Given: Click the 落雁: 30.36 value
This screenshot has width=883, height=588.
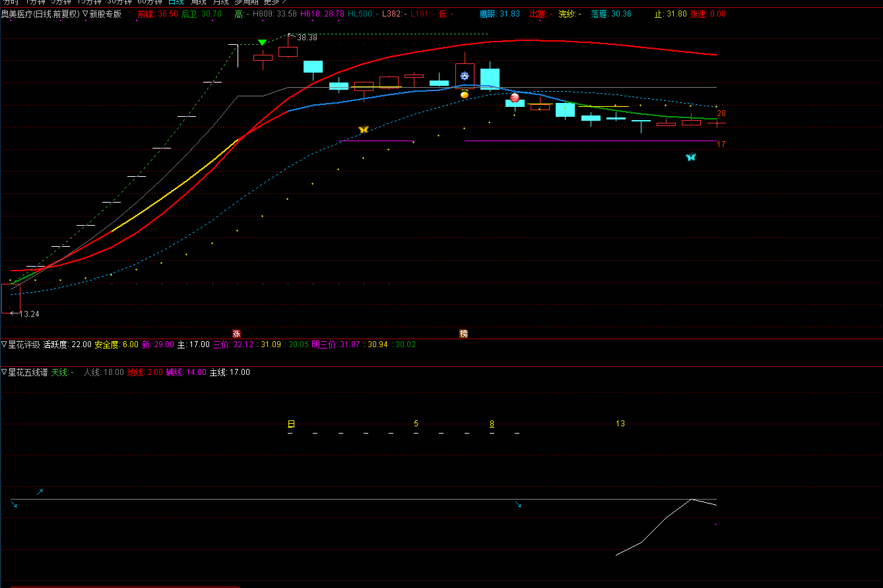Looking at the screenshot, I should (x=611, y=14).
